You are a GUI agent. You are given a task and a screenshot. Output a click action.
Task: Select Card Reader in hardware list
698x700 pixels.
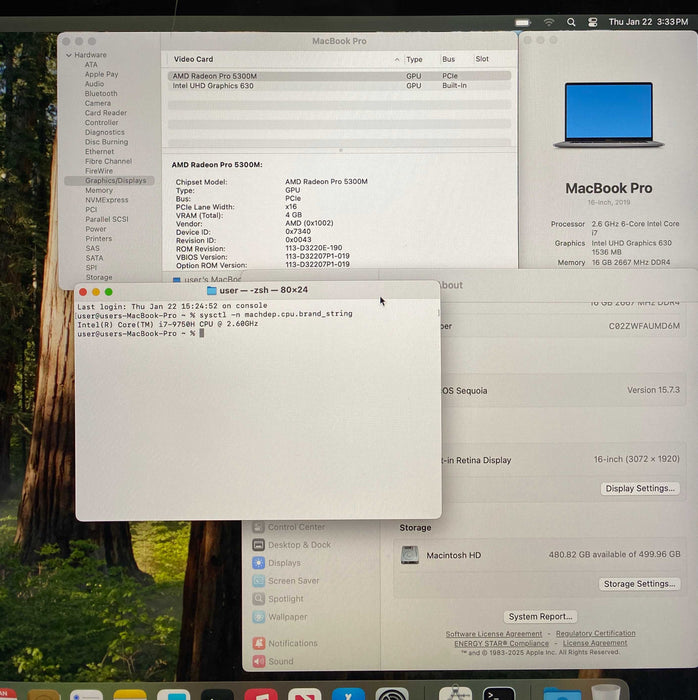point(106,113)
